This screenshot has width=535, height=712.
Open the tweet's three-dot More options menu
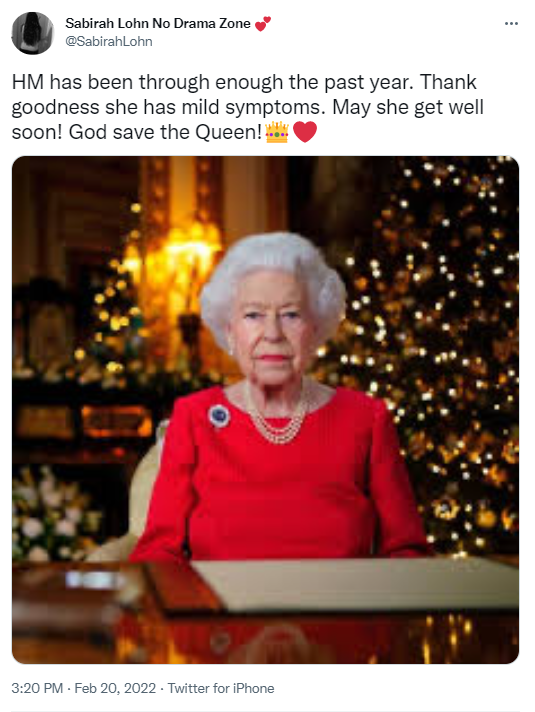(511, 24)
